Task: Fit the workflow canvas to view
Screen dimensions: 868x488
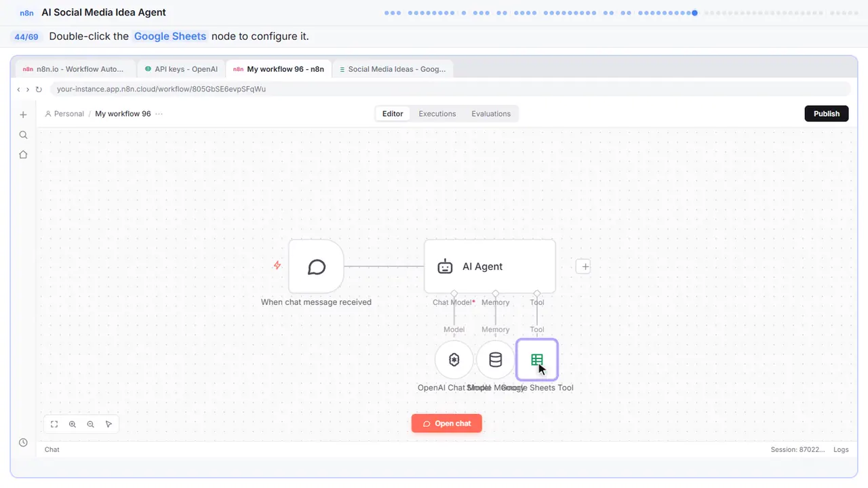Action: point(54,424)
